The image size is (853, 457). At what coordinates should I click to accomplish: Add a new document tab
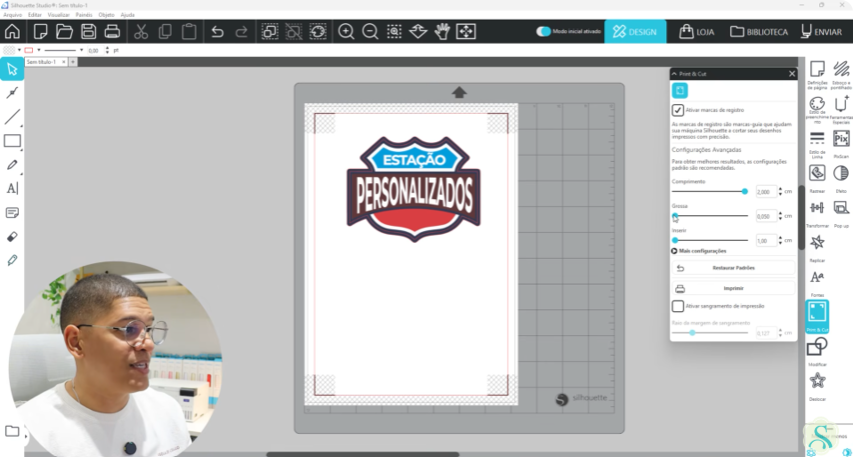pos(73,62)
